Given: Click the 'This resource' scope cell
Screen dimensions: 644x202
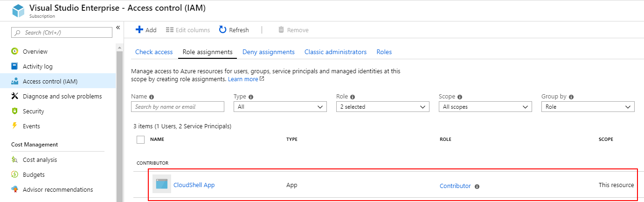Looking at the screenshot, I should coord(616,185).
